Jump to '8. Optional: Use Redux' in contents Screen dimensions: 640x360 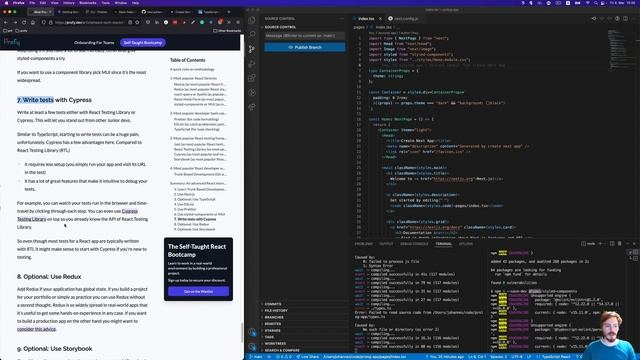point(191,224)
